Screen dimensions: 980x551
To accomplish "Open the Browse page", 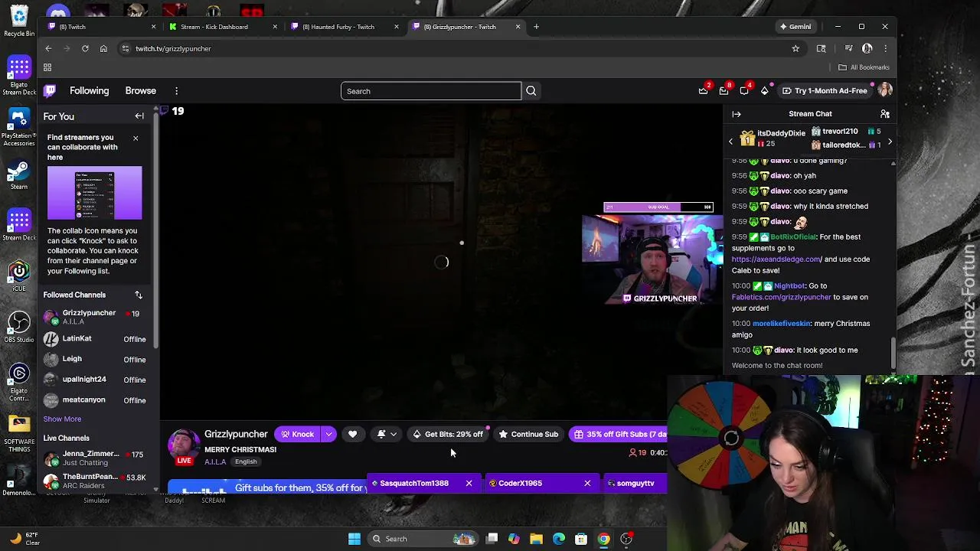I will pos(141,90).
